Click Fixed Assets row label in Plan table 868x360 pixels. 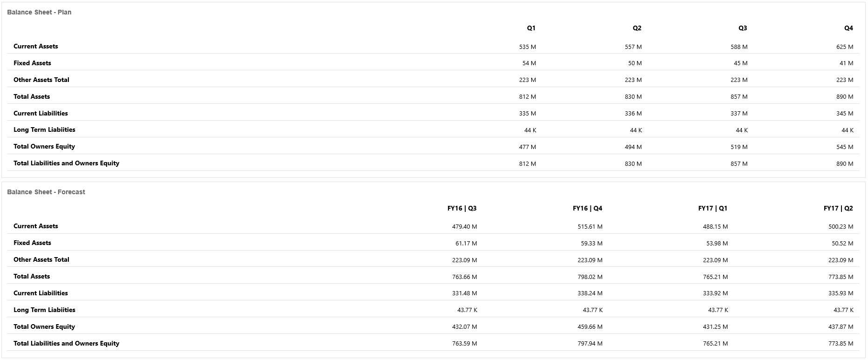coord(32,63)
